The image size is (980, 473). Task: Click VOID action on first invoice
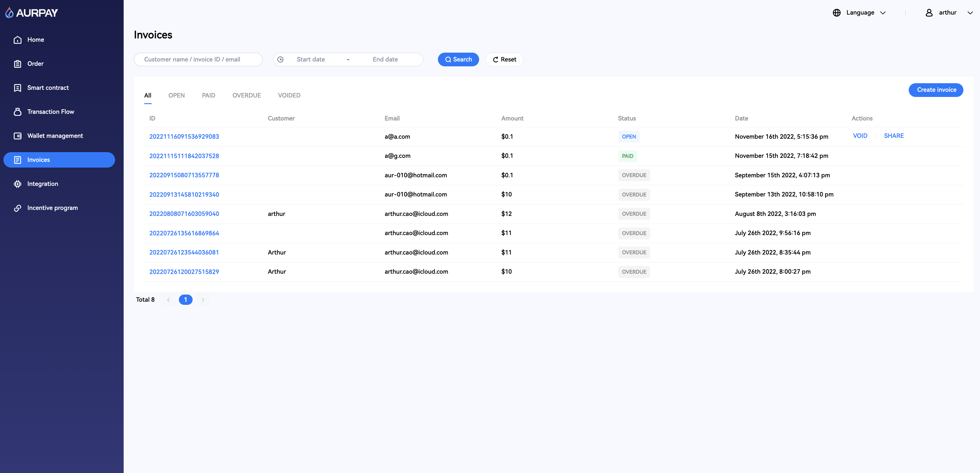[x=860, y=136]
